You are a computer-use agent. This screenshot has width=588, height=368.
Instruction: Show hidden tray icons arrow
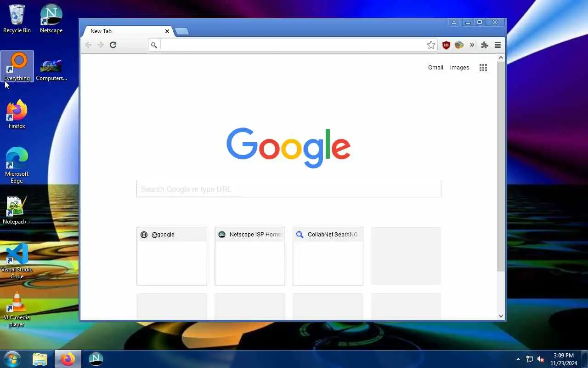pyautogui.click(x=519, y=359)
